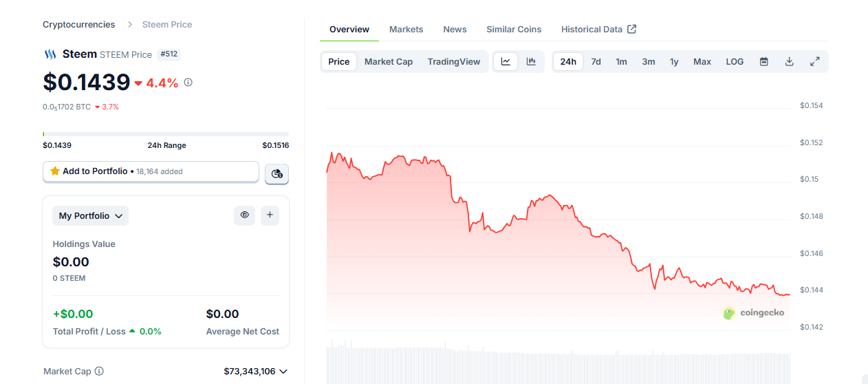Expand the chart to fullscreen

point(814,61)
